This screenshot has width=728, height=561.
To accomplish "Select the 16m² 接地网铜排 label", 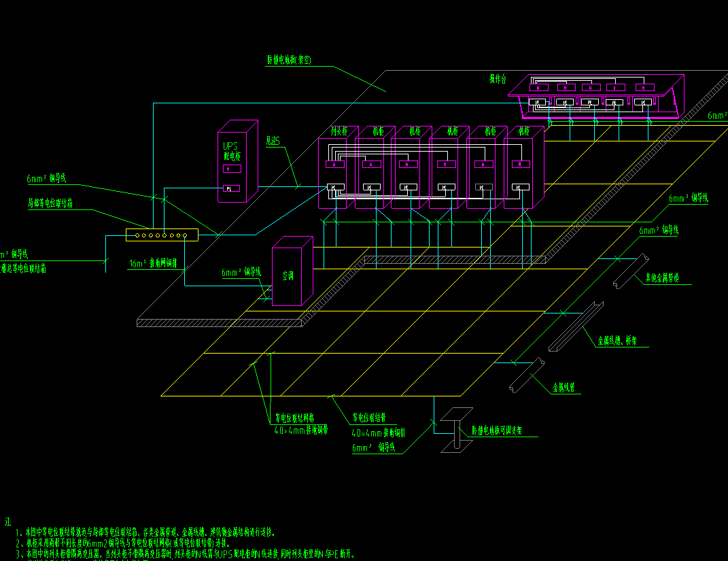I will [153, 264].
